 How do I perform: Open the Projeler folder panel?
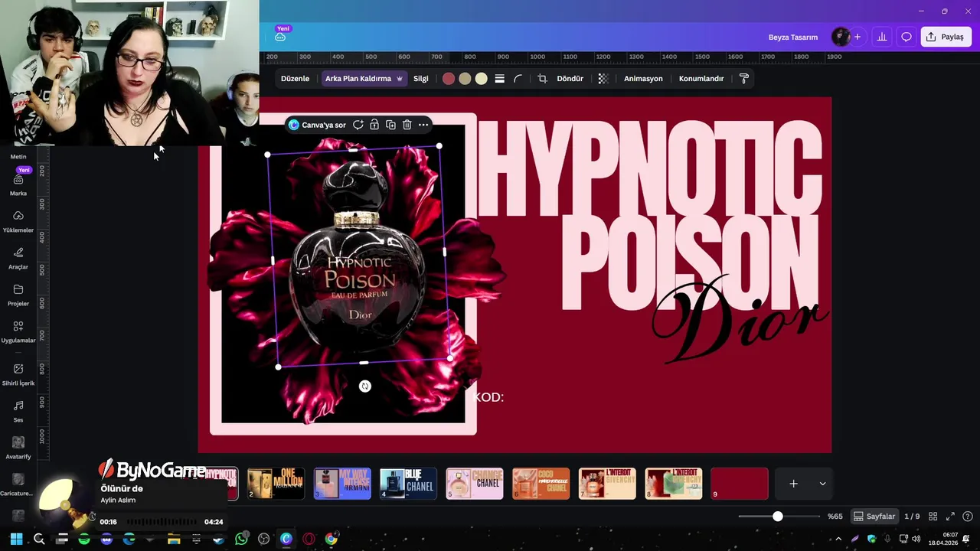tap(18, 295)
